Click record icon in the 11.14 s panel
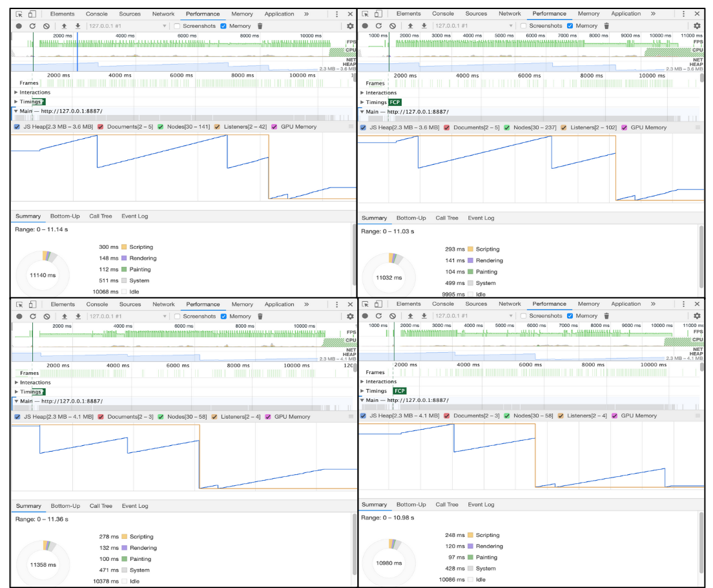Image resolution: width=713 pixels, height=588 pixels. pos(19,26)
